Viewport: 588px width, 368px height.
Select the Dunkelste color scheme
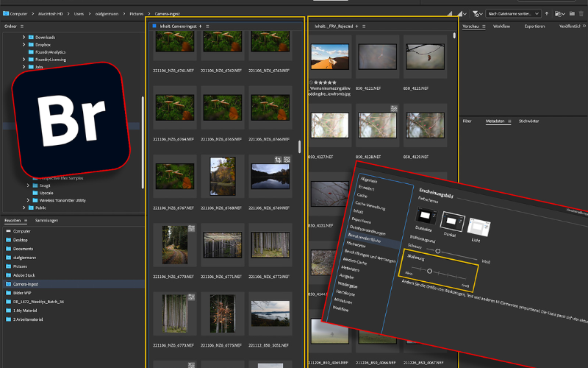427,214
